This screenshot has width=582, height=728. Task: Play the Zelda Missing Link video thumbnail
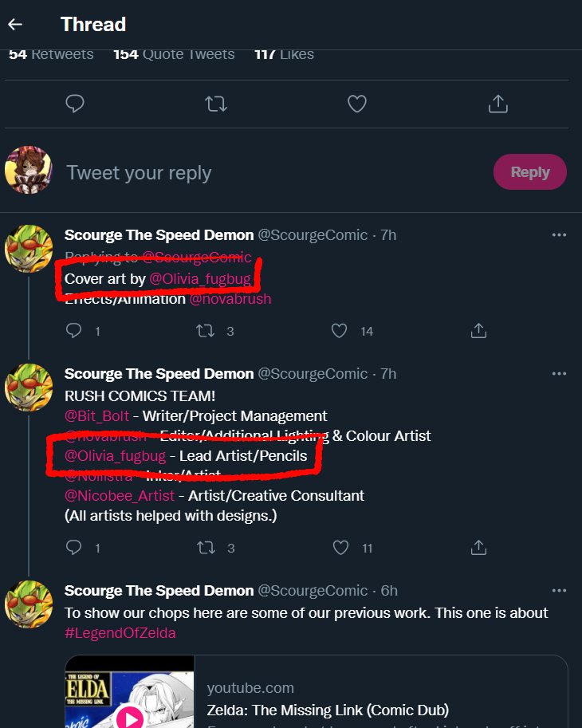click(x=130, y=692)
